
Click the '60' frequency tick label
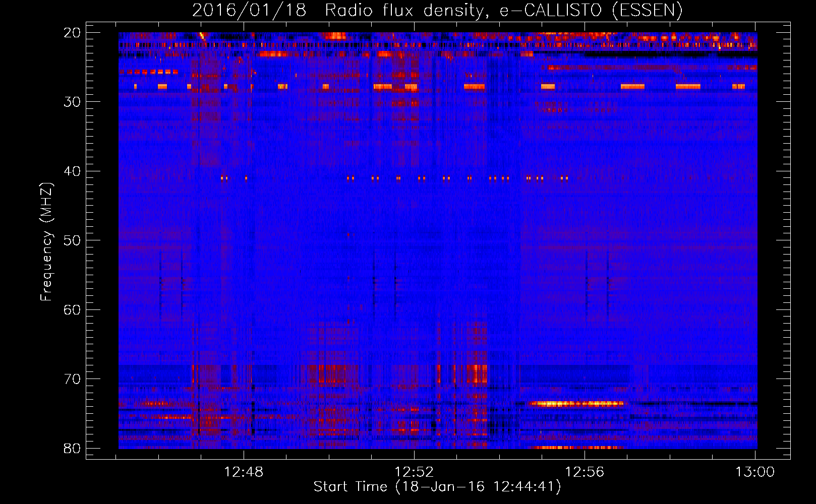(x=72, y=309)
